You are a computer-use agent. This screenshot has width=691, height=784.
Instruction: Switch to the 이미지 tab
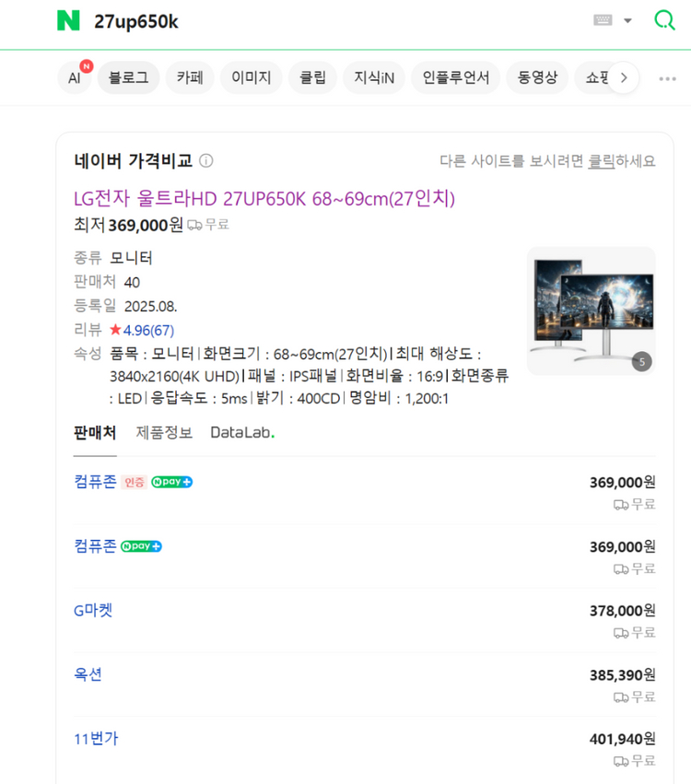pyautogui.click(x=251, y=77)
